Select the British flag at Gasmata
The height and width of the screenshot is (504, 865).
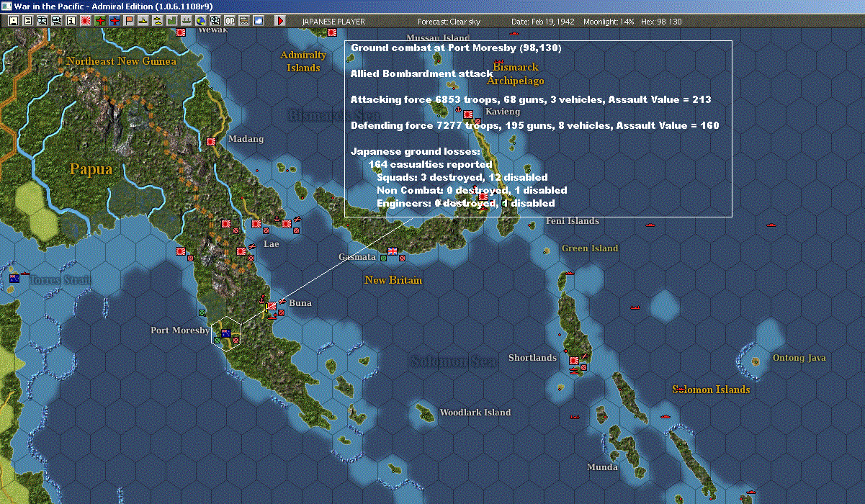point(393,251)
